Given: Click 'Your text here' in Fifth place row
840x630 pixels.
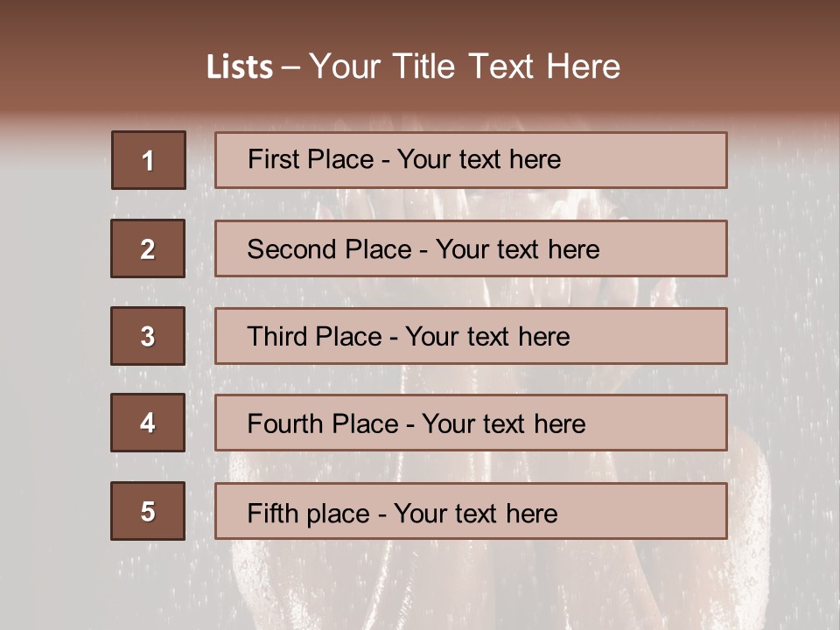Looking at the screenshot, I should [x=475, y=513].
